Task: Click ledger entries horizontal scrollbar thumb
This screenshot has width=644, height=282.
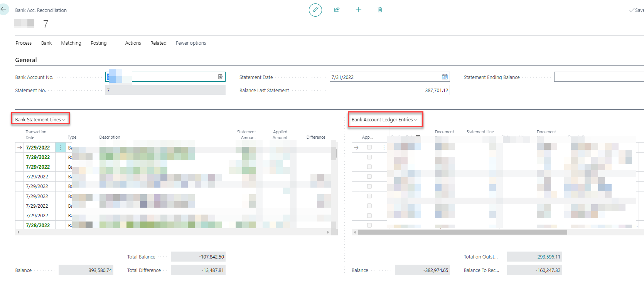Action: pyautogui.click(x=462, y=232)
